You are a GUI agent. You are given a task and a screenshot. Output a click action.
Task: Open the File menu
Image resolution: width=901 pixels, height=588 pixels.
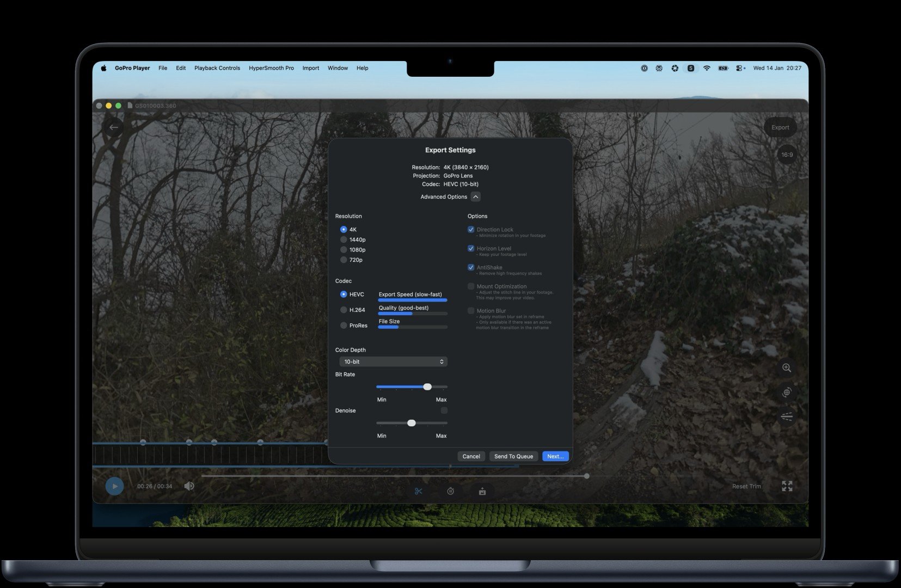[x=163, y=68]
